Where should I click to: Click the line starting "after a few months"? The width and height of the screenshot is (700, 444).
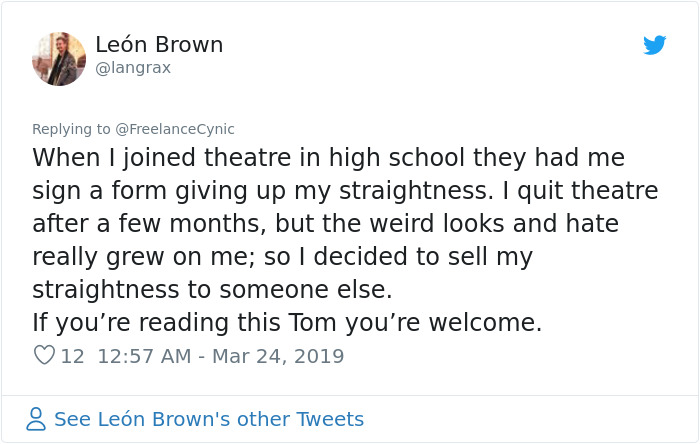point(325,223)
